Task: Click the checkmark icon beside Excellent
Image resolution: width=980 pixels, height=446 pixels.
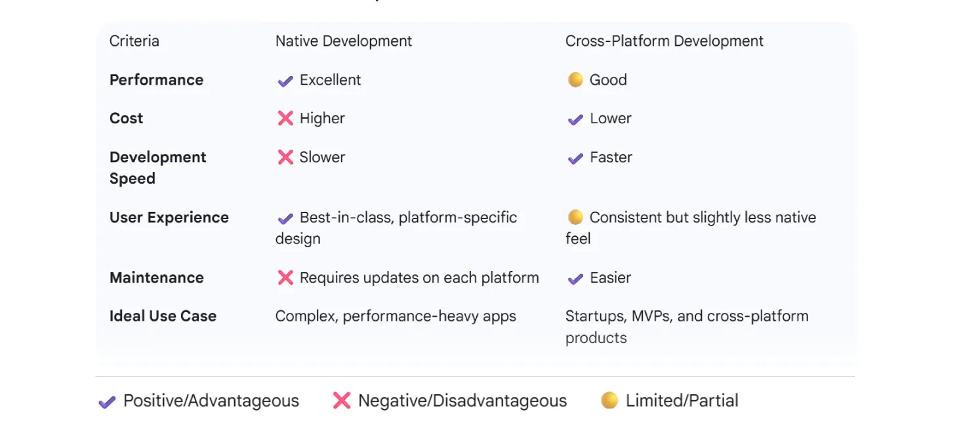Action: (285, 81)
